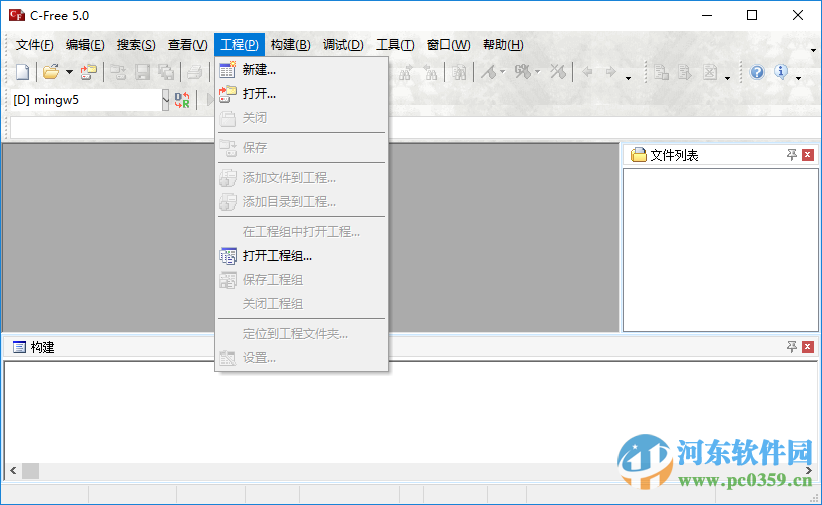Click the Open File folder toolbar icon
The width and height of the screenshot is (822, 505).
point(51,72)
